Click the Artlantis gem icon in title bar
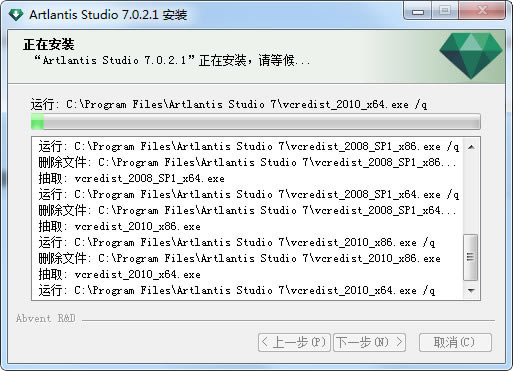The height and width of the screenshot is (371, 513). [x=16, y=14]
